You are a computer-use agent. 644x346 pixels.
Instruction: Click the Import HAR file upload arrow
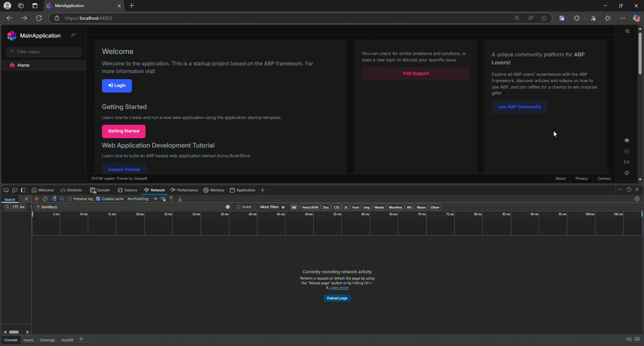click(x=171, y=199)
